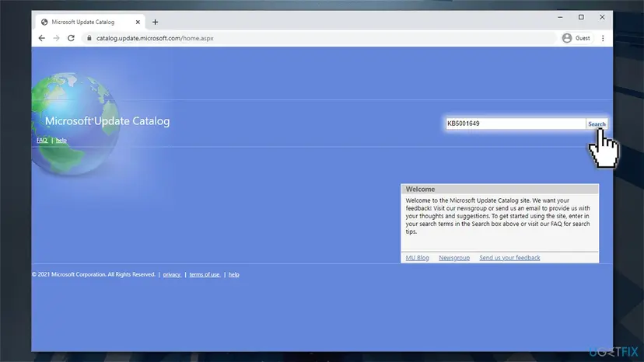Click Send us your feedback link

(509, 258)
